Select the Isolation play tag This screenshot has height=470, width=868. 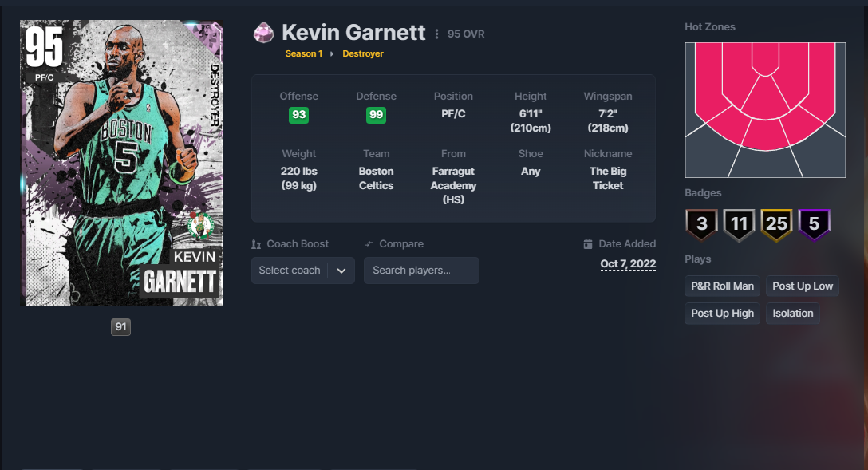pos(793,314)
